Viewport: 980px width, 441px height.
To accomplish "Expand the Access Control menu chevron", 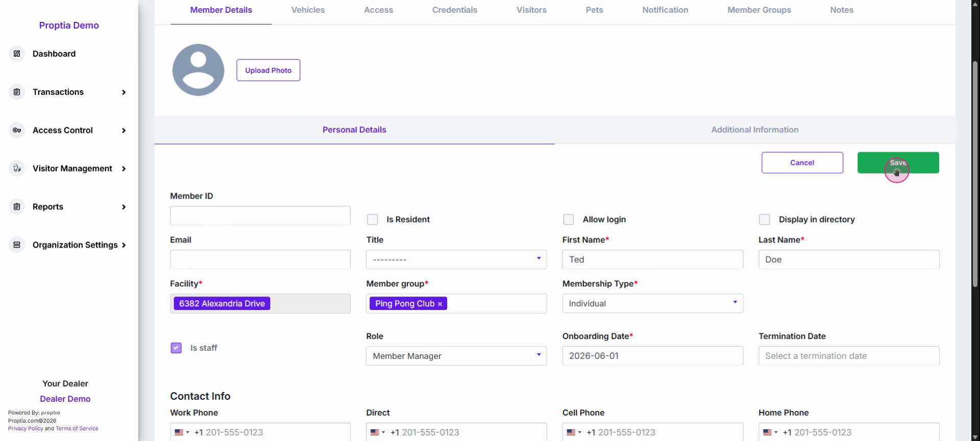I will click(124, 131).
